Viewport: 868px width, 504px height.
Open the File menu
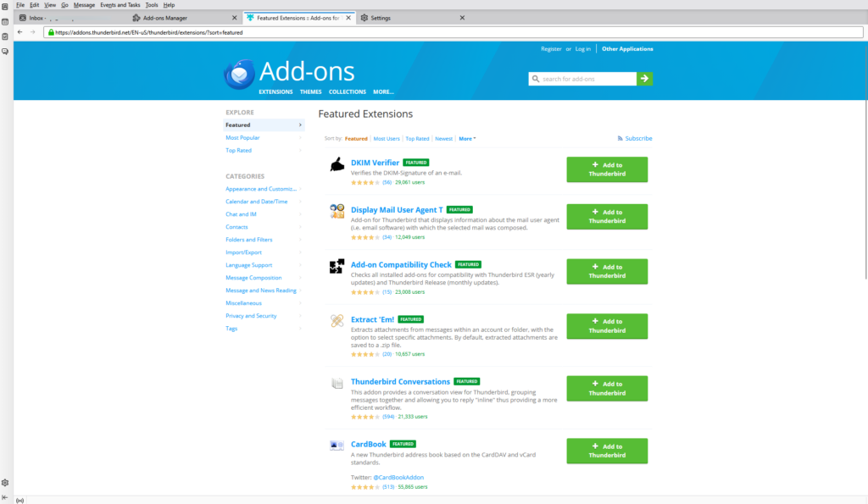pyautogui.click(x=20, y=5)
